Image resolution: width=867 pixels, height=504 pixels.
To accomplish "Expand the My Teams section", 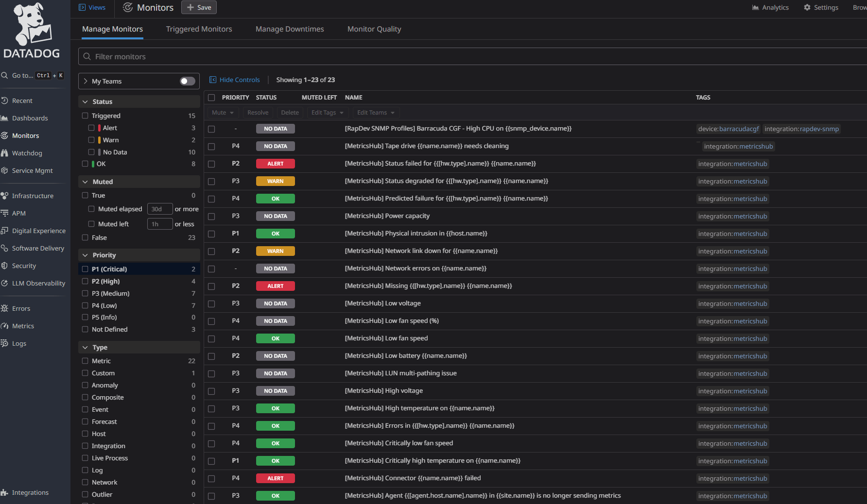I will (86, 81).
